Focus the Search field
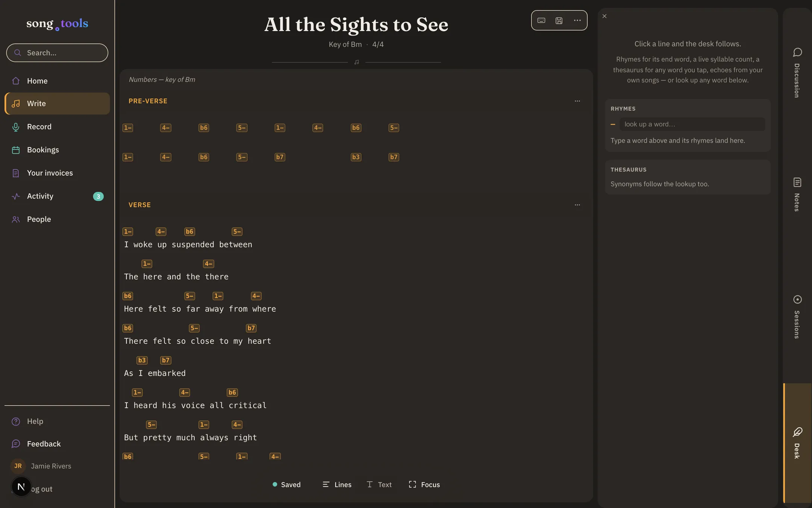 click(57, 53)
